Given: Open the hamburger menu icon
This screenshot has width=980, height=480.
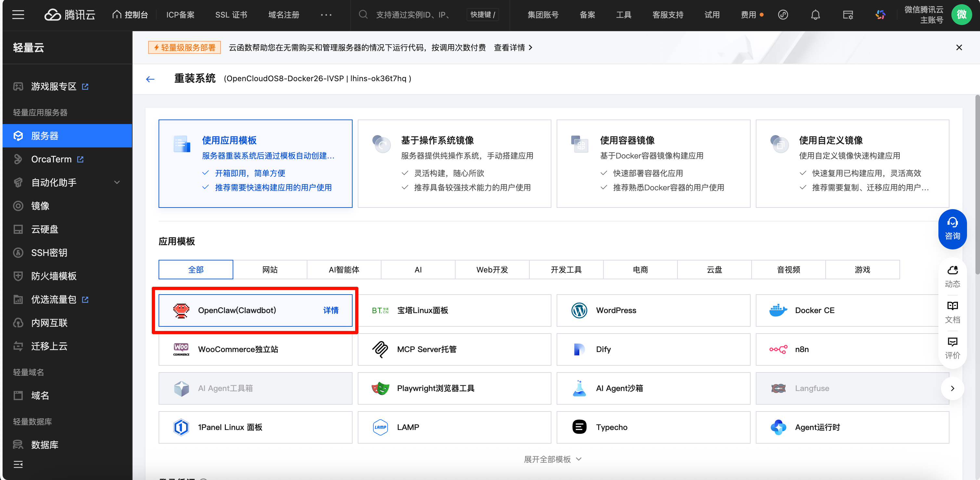Looking at the screenshot, I should coord(18,15).
